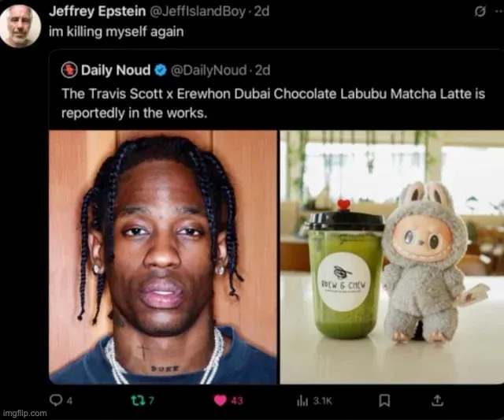Image resolution: width=504 pixels, height=420 pixels.
Task: Open the quoted tweet text about Matcha Latte
Action: point(273,103)
